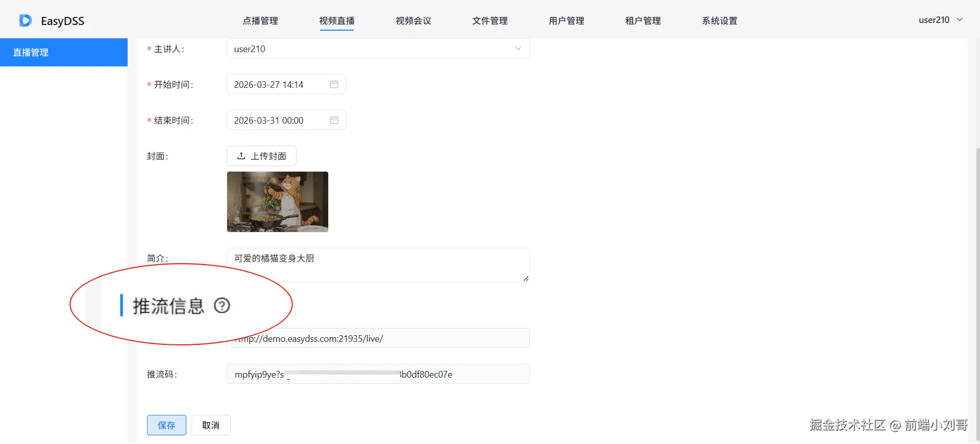Expand the user210 account menu arrow
Viewport: 980px width, 444px height.
(x=960, y=20)
